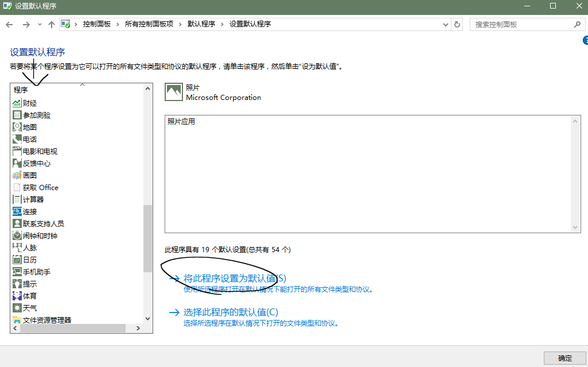
Task: Click description box scroll up arrow
Action: click(x=575, y=121)
